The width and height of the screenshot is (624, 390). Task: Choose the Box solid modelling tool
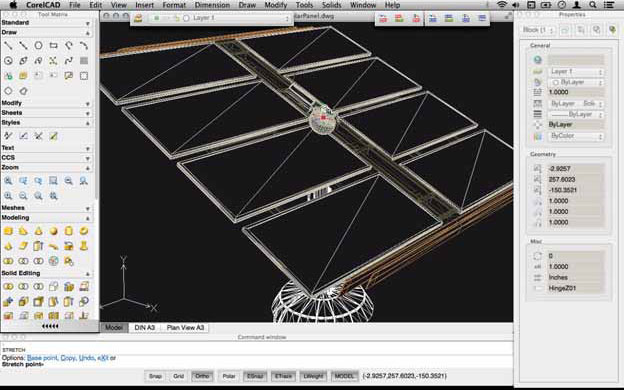pyautogui.click(x=8, y=231)
